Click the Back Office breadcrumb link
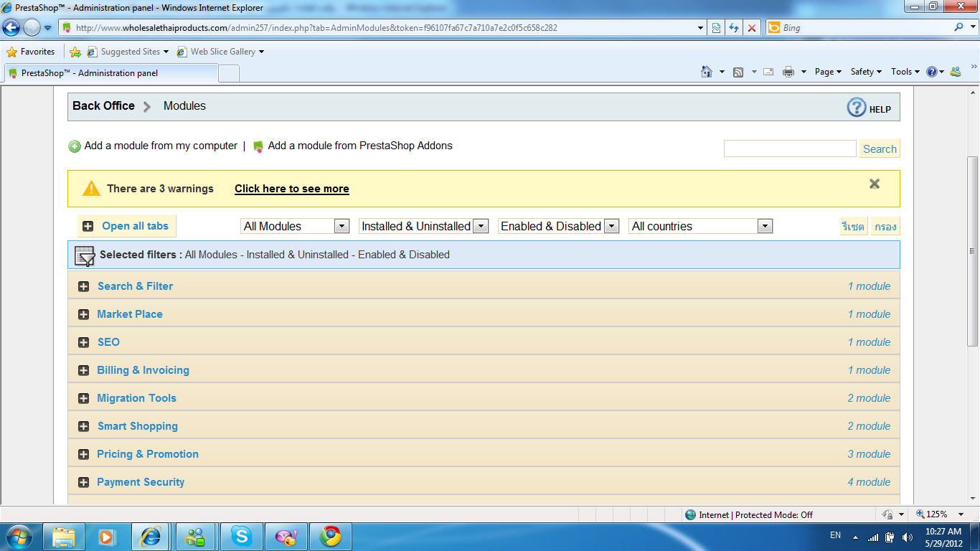This screenshot has height=551, width=980. (x=103, y=105)
